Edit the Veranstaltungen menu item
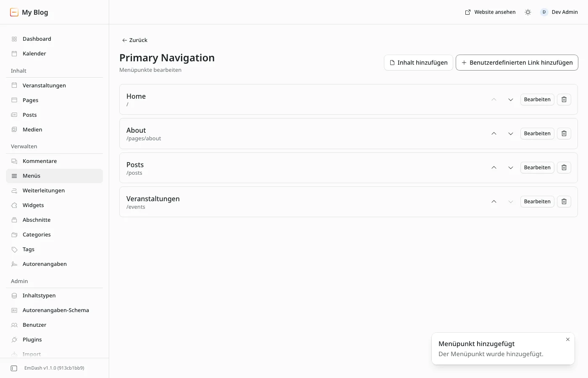This screenshot has width=588, height=378. point(537,202)
